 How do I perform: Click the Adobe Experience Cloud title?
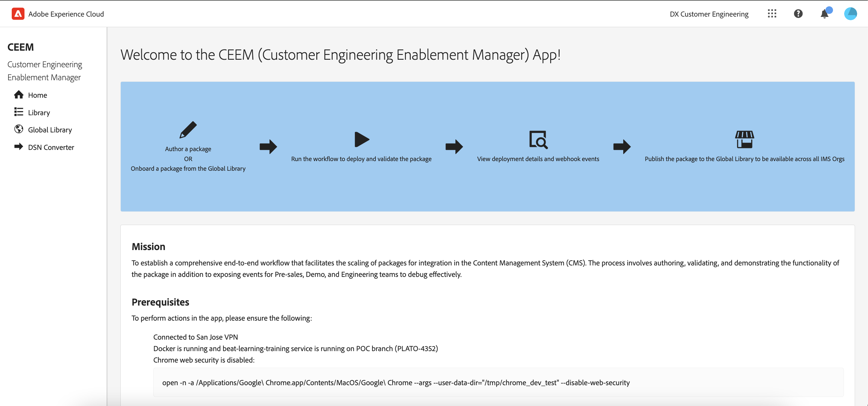click(66, 14)
